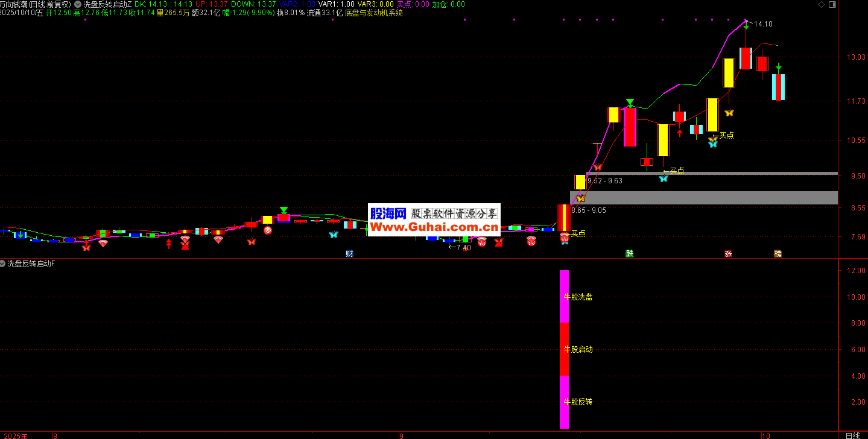
Task: Click the 牛股洗盘 signal bar segment
Action: (x=565, y=296)
